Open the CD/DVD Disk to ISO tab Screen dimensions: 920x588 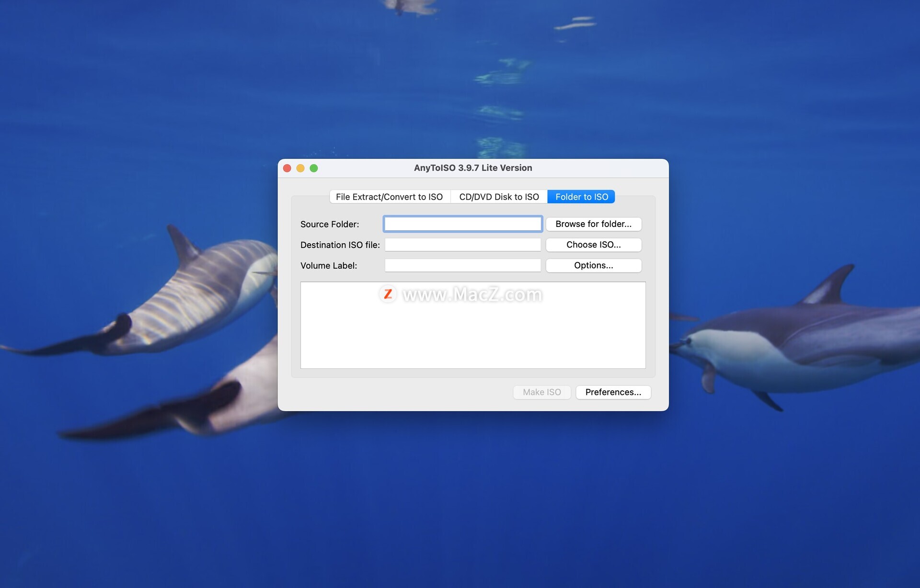coord(499,197)
